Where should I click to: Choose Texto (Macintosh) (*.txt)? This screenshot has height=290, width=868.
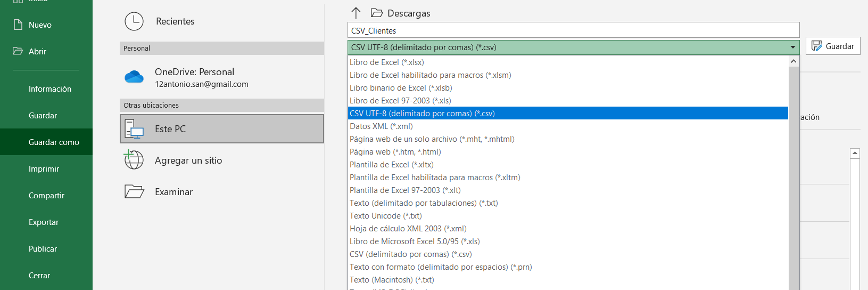point(568,280)
